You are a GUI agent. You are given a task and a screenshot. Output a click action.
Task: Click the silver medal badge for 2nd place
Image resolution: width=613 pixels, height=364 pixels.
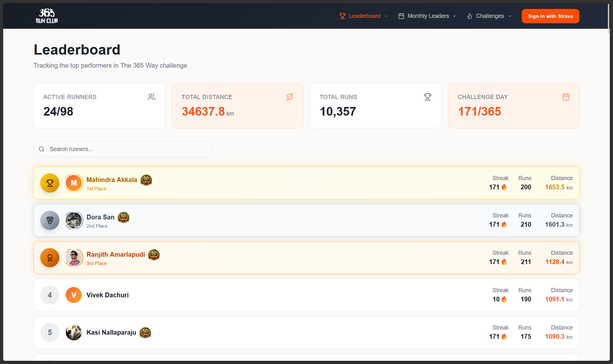pyautogui.click(x=50, y=220)
